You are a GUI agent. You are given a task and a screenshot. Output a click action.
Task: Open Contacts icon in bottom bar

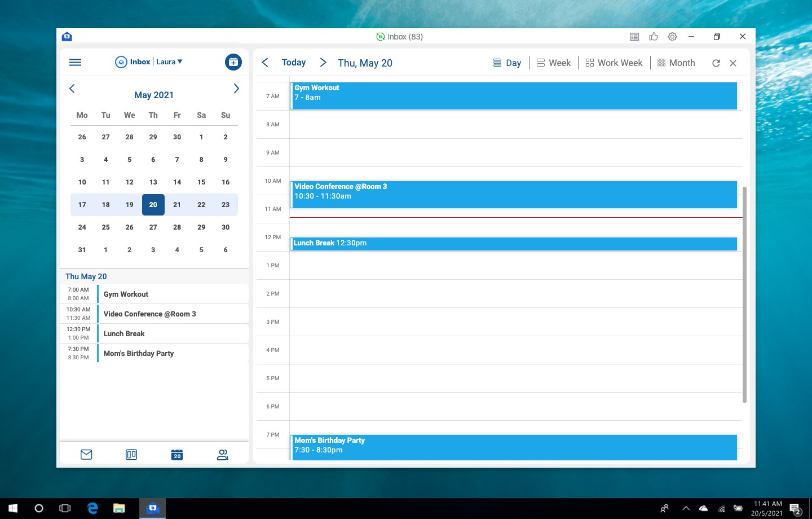[x=223, y=455]
